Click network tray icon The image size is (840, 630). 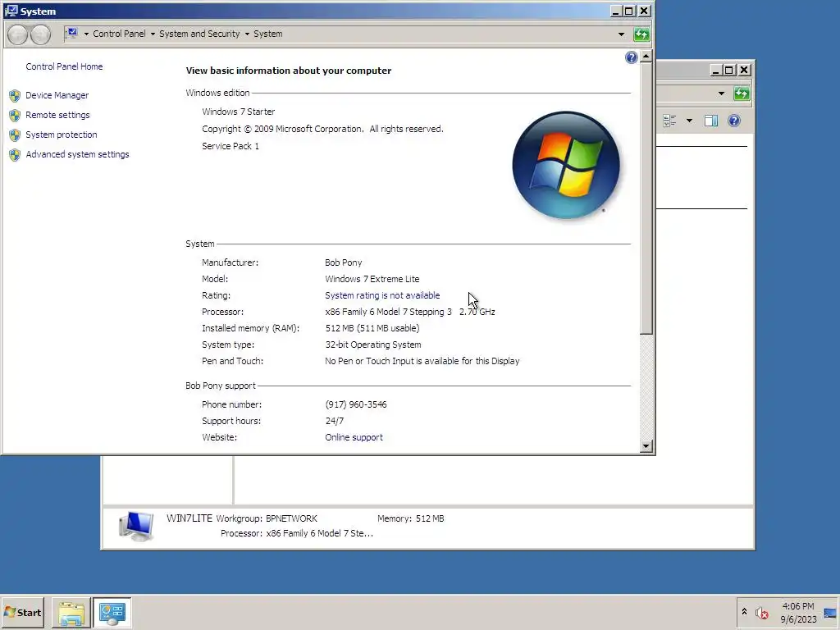830,613
